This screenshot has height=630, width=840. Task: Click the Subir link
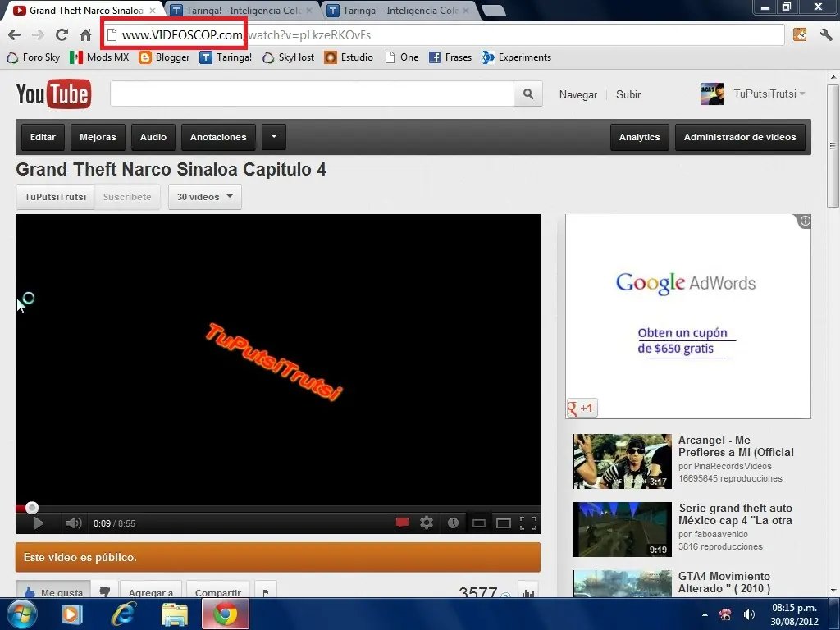628,95
